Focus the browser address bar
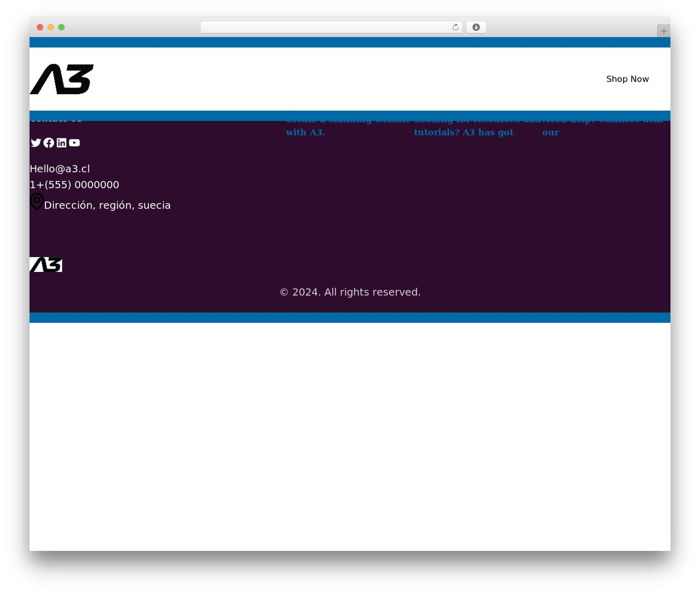The width and height of the screenshot is (700, 593). coord(331,27)
